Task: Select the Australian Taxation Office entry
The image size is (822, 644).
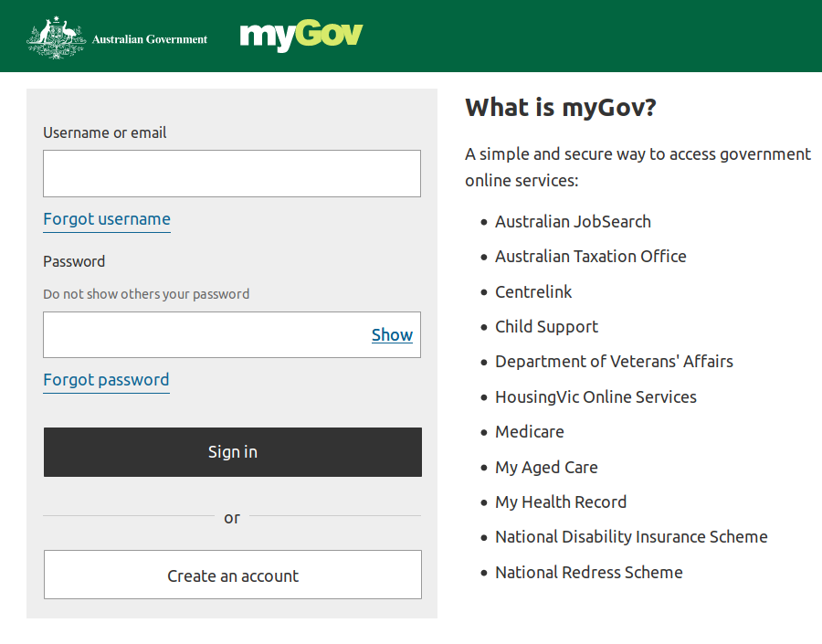Action: [590, 257]
